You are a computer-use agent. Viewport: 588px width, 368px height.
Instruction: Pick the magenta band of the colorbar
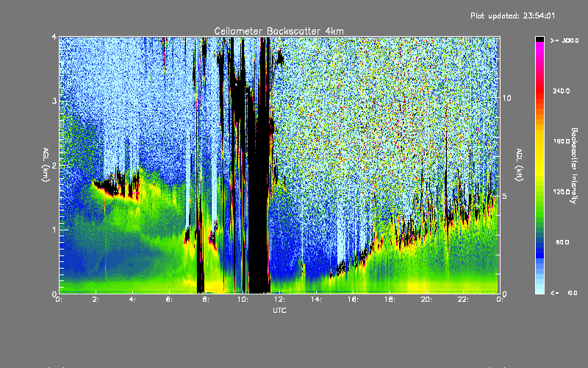pos(539,49)
